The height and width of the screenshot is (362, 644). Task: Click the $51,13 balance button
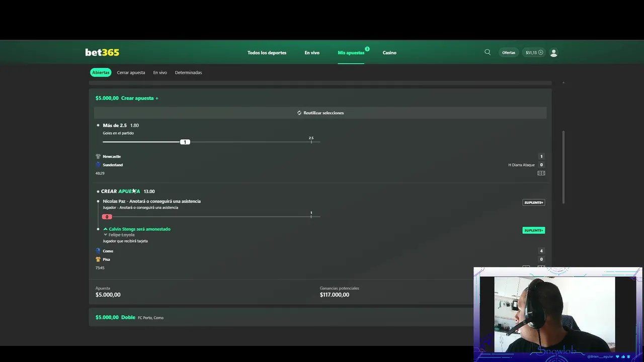click(534, 52)
